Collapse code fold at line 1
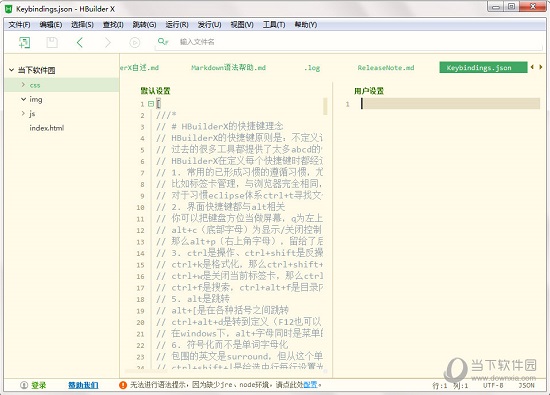 click(x=151, y=104)
